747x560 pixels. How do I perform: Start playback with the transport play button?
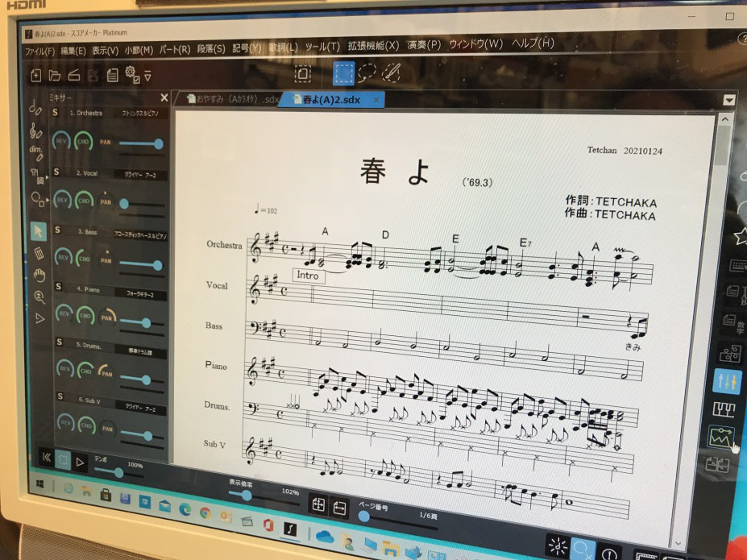(80, 462)
